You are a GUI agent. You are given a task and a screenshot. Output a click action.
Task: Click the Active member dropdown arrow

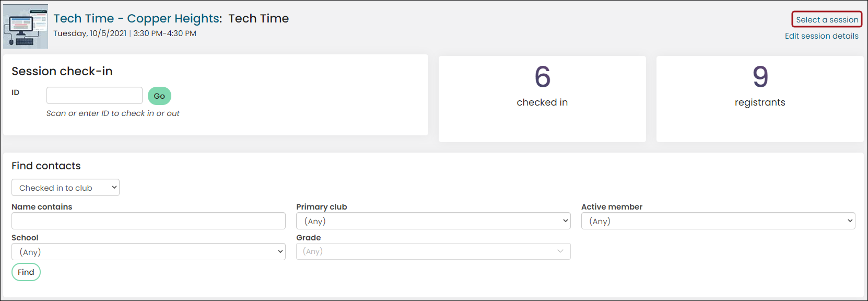point(850,221)
